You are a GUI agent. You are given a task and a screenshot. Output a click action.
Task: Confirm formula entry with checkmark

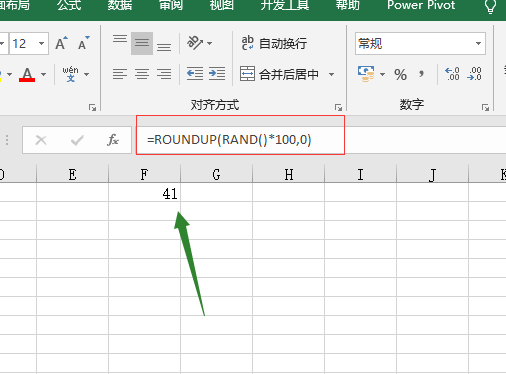(77, 140)
